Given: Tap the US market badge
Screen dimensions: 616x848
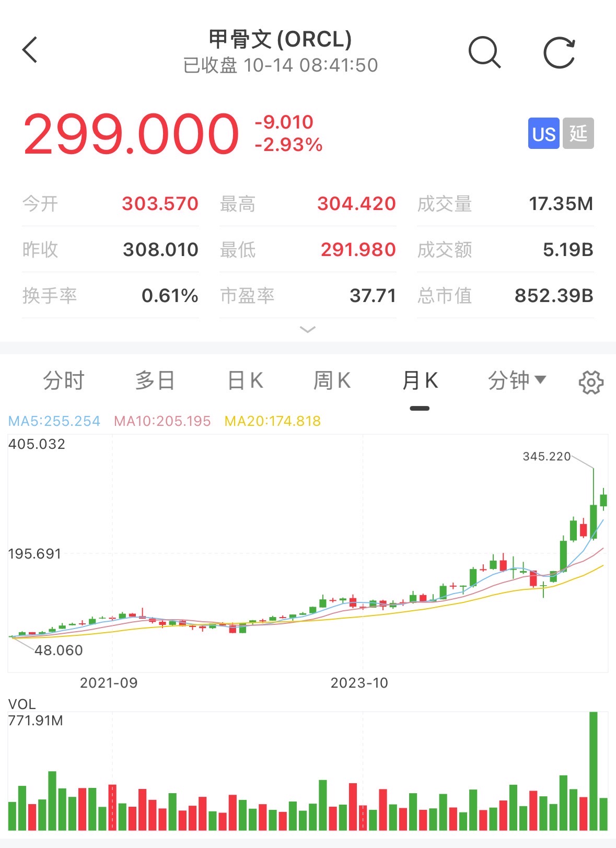Looking at the screenshot, I should pyautogui.click(x=543, y=133).
